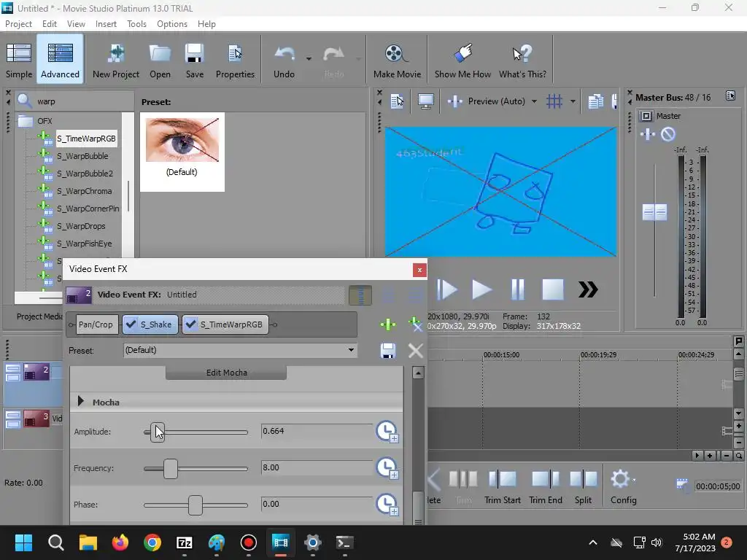
Task: Select Pan/Crop in FX chain
Action: tap(96, 324)
